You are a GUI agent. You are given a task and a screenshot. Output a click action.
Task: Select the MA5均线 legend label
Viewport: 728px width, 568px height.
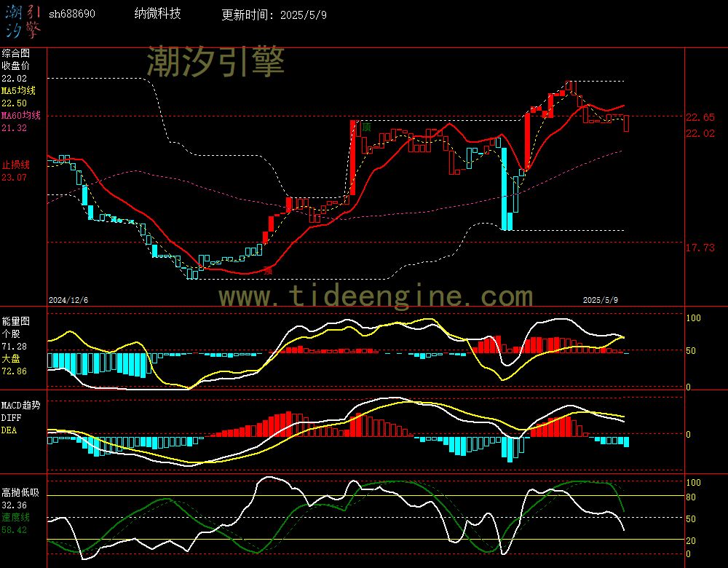coord(19,90)
